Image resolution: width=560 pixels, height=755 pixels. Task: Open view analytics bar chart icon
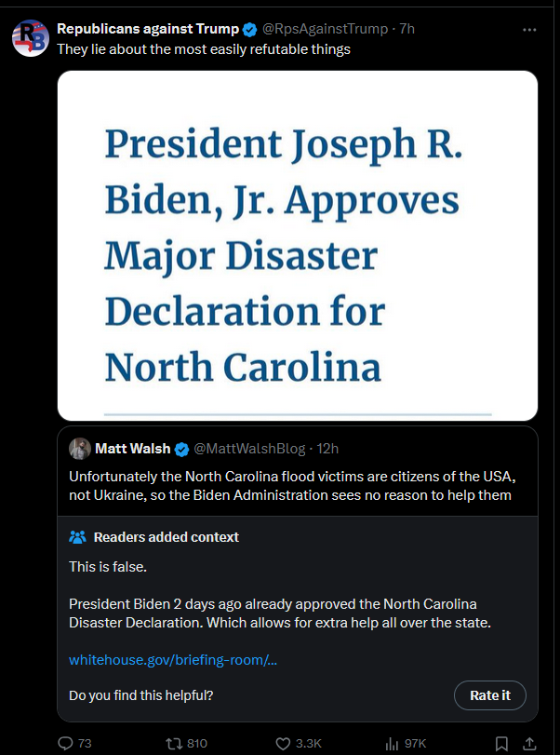click(392, 743)
